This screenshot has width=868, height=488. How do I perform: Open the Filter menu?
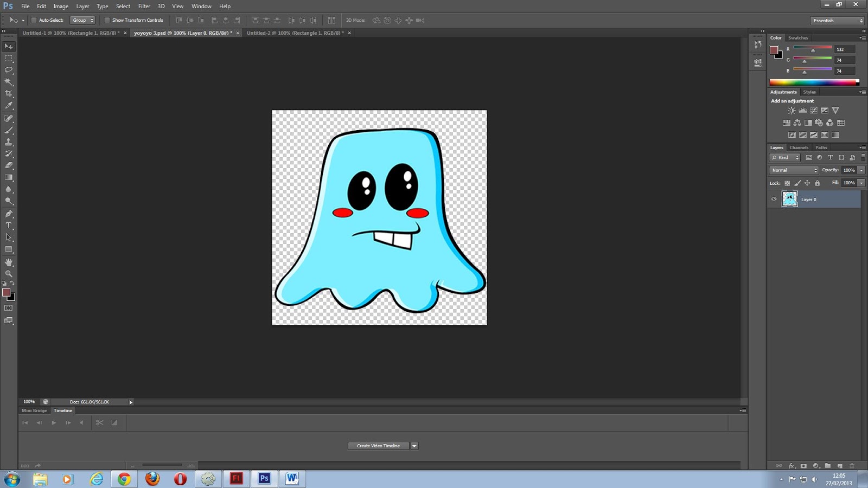[144, 6]
